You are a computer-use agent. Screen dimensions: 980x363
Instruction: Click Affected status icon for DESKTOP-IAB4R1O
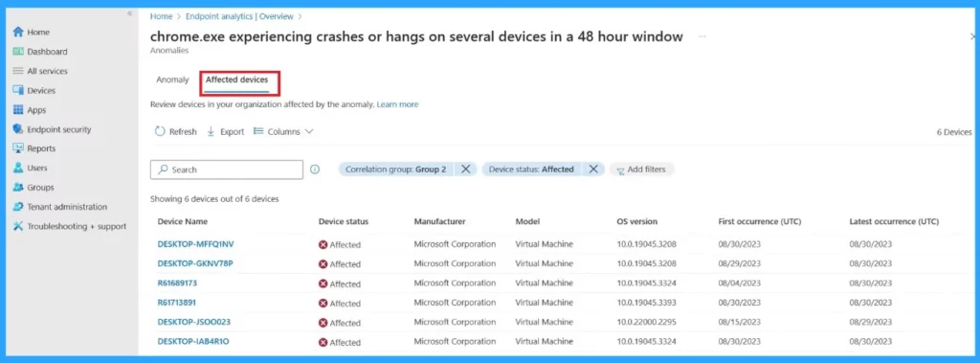[323, 342]
